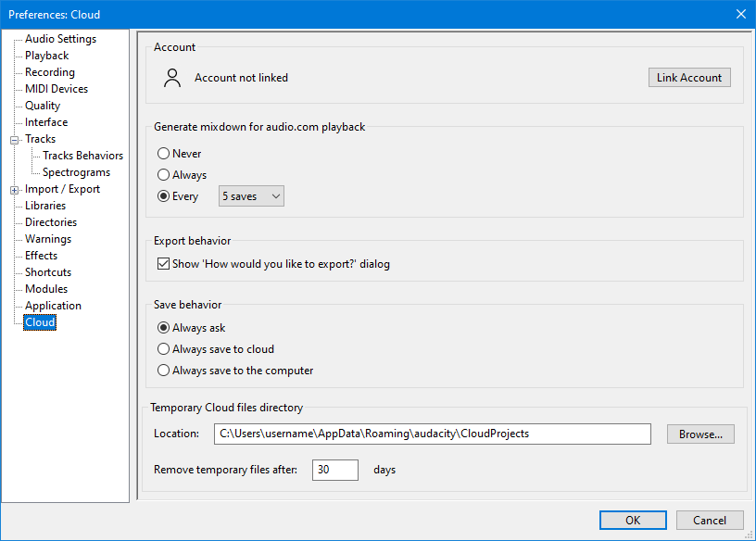
Task: Open Spectrograms preferences
Action: point(76,172)
